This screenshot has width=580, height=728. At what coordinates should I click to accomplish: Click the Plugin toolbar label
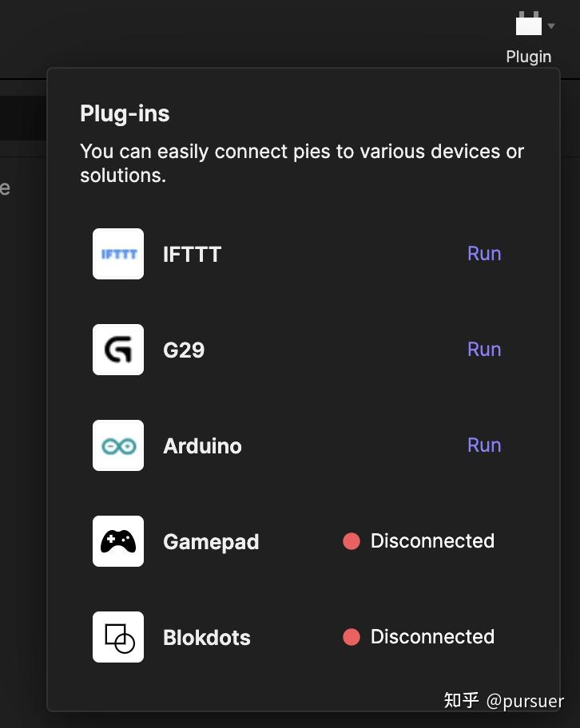pos(528,57)
